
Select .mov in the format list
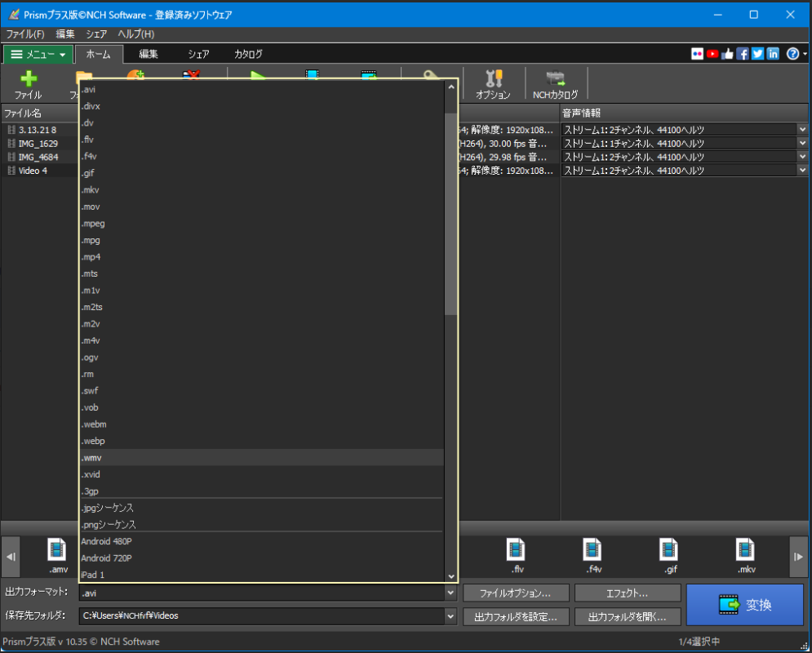261,207
